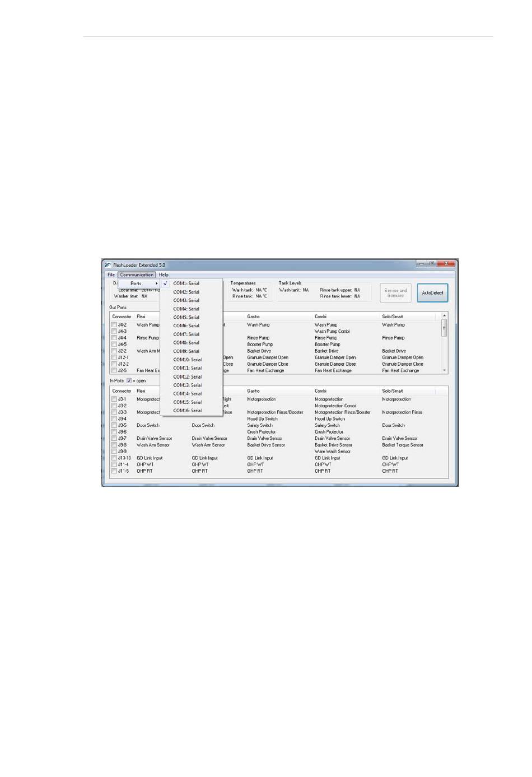Tick the J2-5 out port checkbox
This screenshot has width=532, height=777.
click(114, 370)
